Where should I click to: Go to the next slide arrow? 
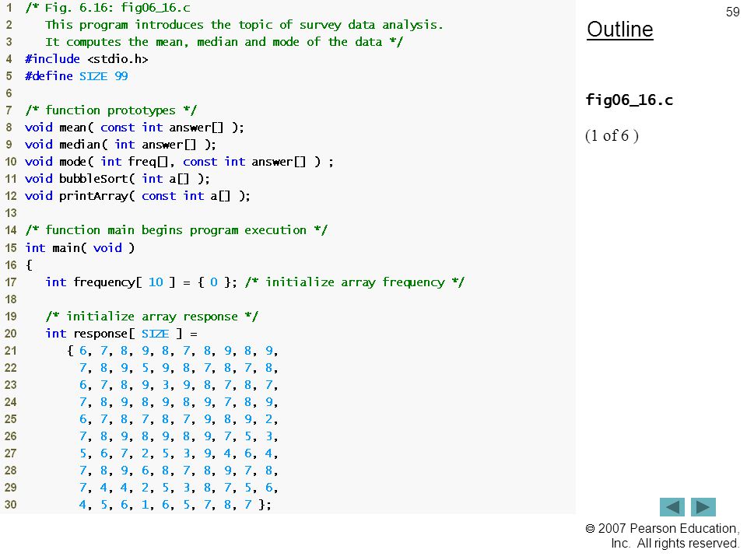703,506
